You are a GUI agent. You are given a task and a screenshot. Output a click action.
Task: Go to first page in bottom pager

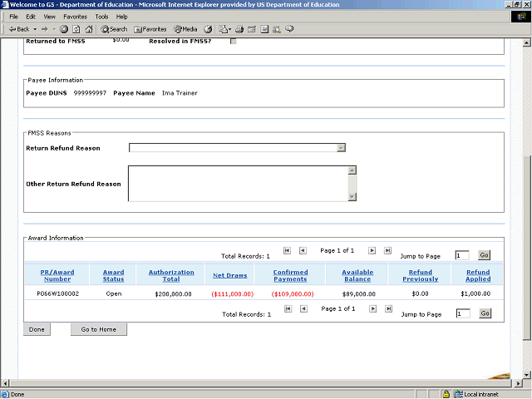[x=287, y=308]
